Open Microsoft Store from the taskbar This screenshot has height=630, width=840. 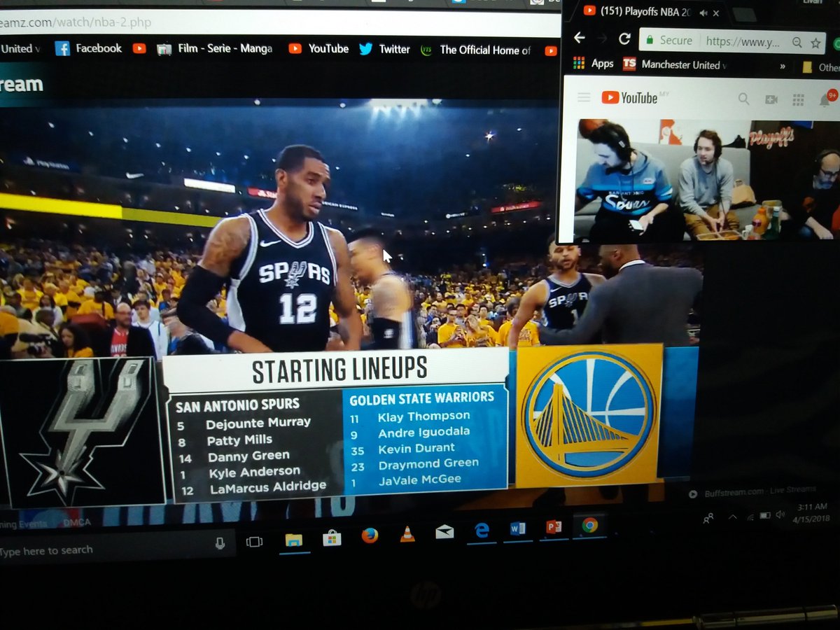click(331, 538)
